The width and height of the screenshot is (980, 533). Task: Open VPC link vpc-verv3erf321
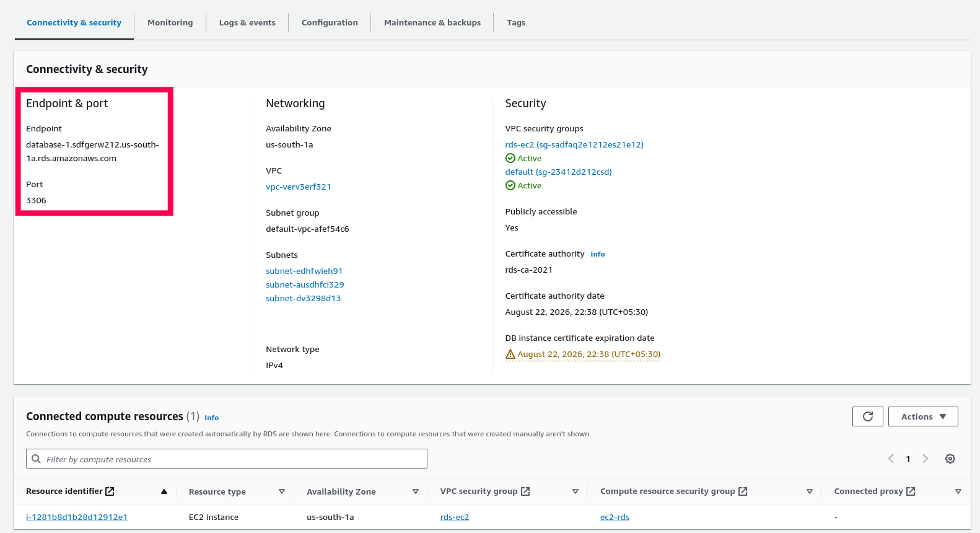click(x=299, y=187)
